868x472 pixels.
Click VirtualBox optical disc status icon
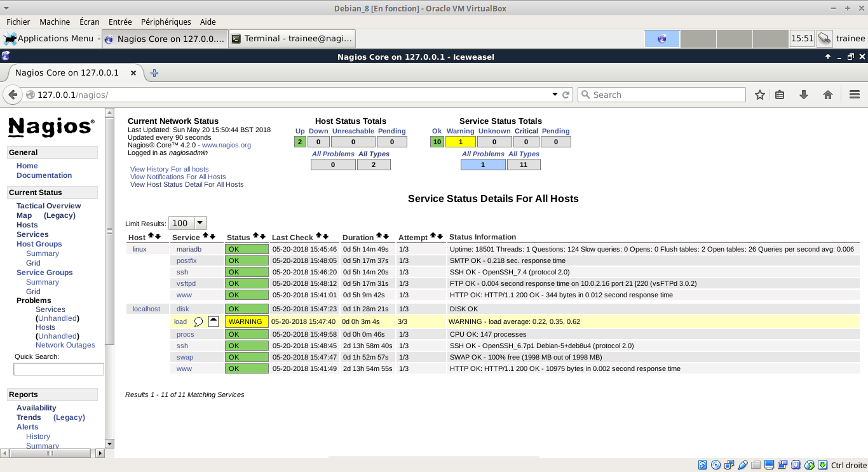(x=716, y=465)
